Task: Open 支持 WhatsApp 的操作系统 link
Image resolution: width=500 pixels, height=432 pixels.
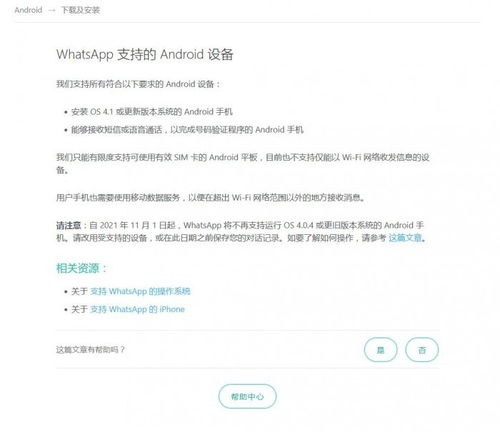Action: coord(140,291)
